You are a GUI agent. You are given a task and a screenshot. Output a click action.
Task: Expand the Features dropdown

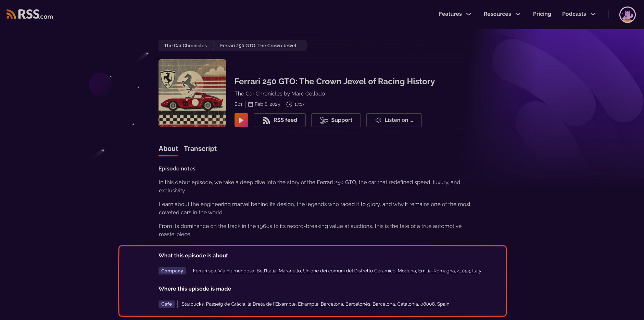(x=455, y=14)
